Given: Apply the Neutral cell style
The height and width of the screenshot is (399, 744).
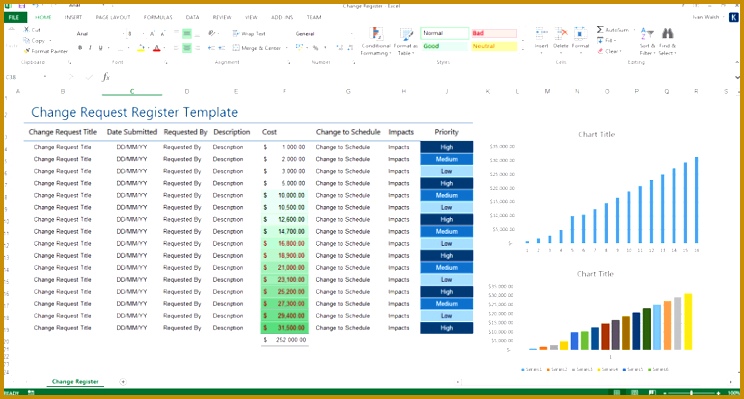Looking at the screenshot, I should [x=494, y=46].
